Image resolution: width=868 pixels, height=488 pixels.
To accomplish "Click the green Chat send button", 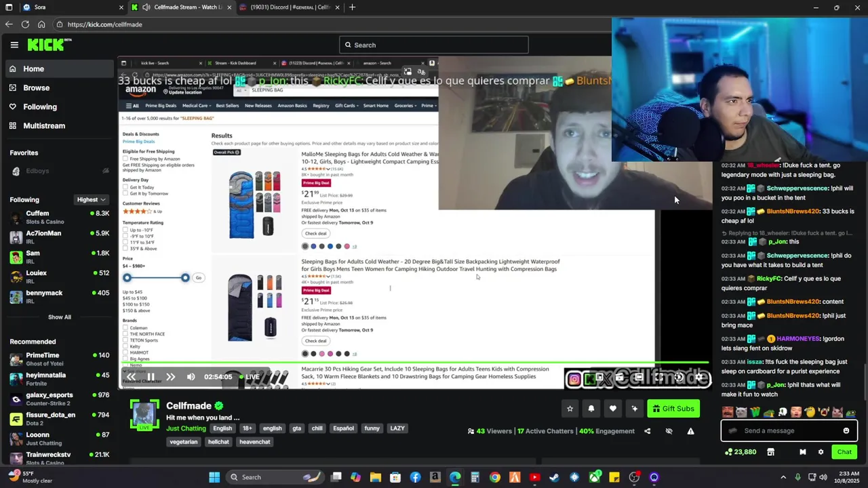I will [x=844, y=452].
